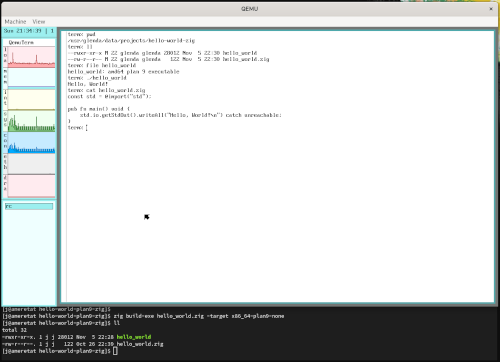The image size is (500, 362).
Task: Click the yellow interrupts stats graph
Action: coord(31,99)
